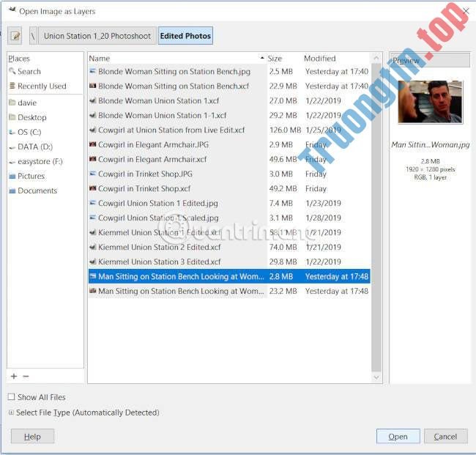The height and width of the screenshot is (455, 476).
Task: Select Cowgirl in Elegant Armchair.xcf file icon
Action: (92, 159)
